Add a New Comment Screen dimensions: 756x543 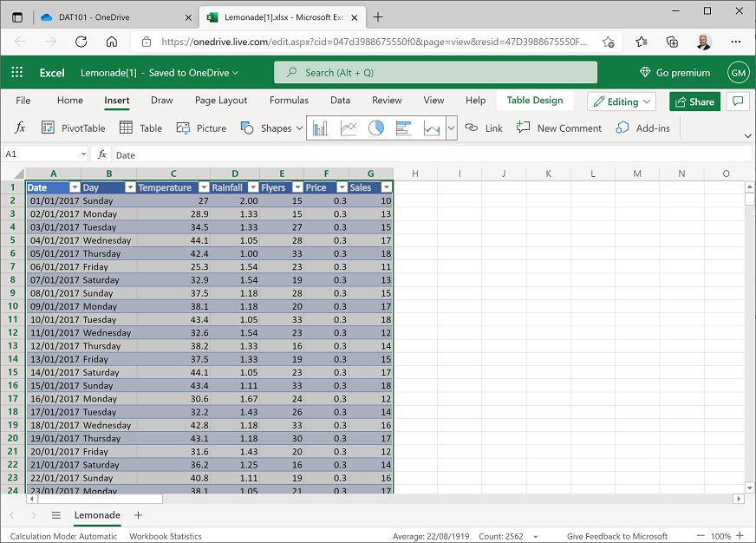click(x=559, y=128)
